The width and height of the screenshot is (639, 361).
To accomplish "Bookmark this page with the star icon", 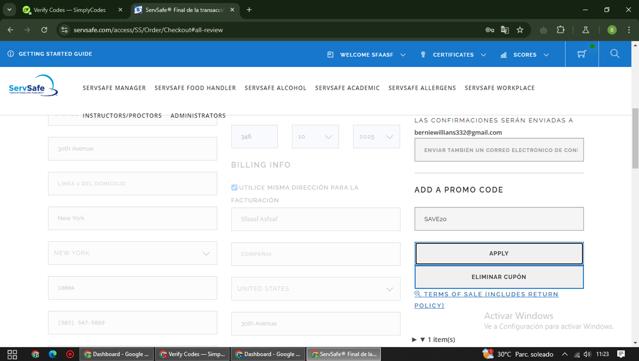I will pyautogui.click(x=520, y=30).
